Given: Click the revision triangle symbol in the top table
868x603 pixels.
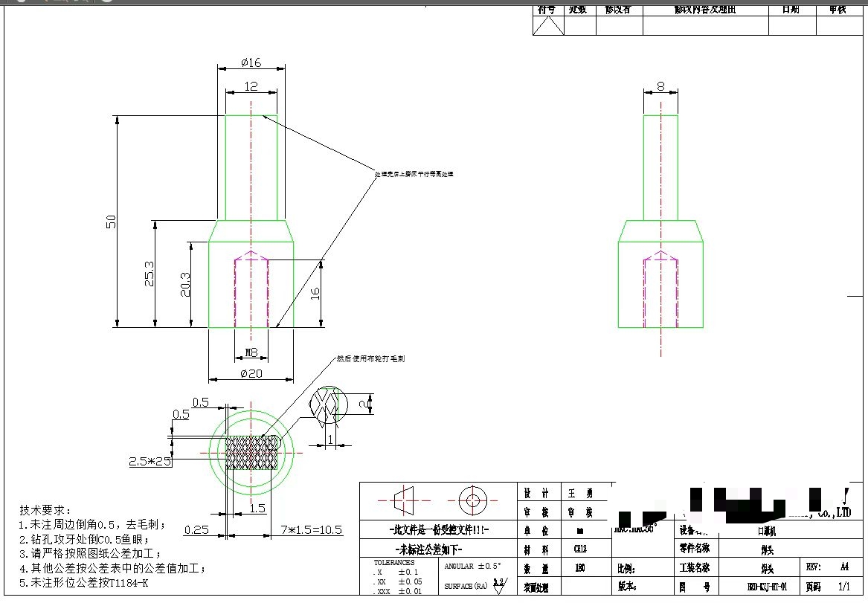Looking at the screenshot, I should coord(549,25).
